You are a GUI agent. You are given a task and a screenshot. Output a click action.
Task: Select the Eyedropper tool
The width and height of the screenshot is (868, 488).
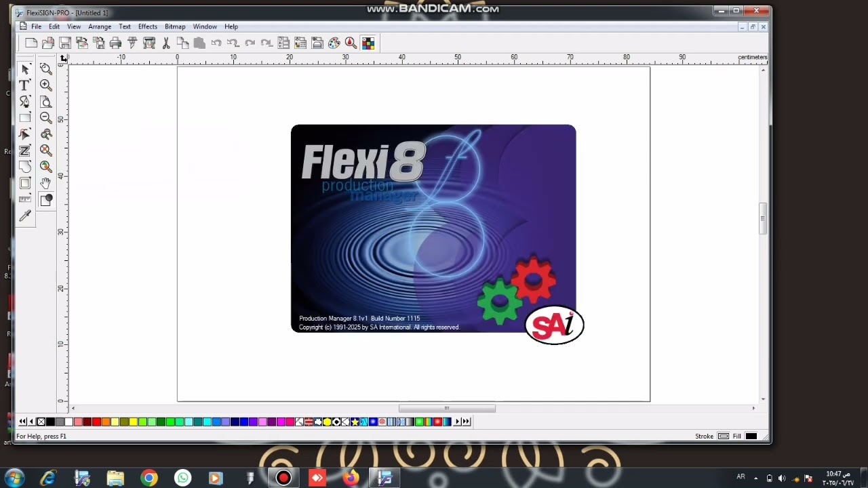click(25, 216)
